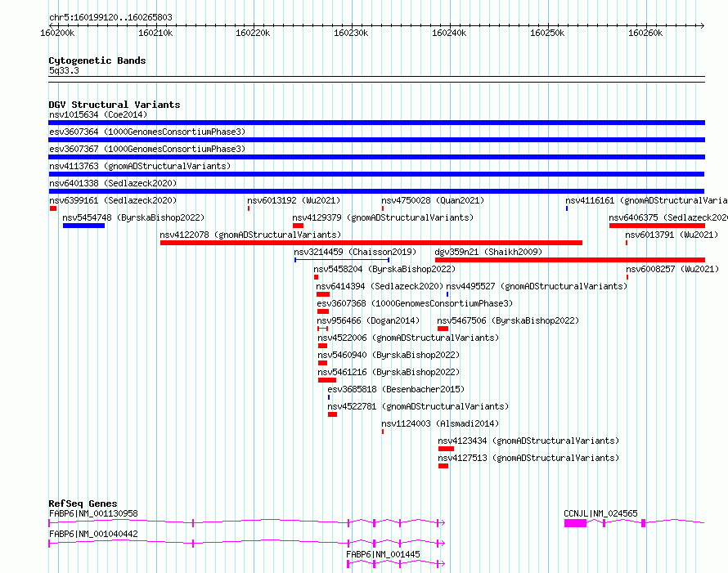Open esv3607367 (1000GenomesConsortiumPhase3) label
The width and height of the screenshot is (728, 573).
(147, 149)
